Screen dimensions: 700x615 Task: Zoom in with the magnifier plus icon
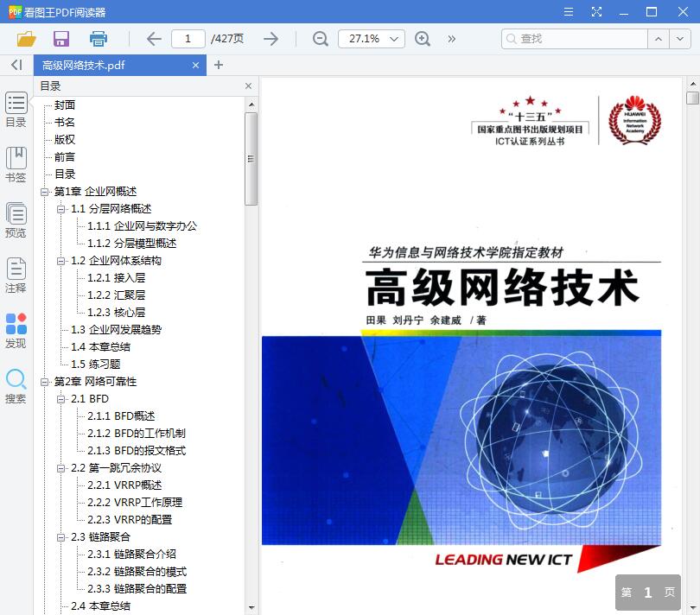423,39
